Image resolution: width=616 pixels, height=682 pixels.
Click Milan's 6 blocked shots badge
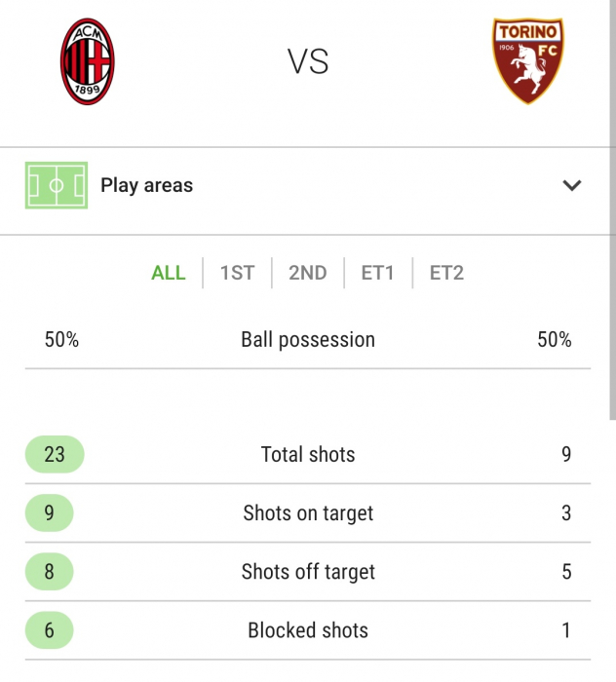49,630
